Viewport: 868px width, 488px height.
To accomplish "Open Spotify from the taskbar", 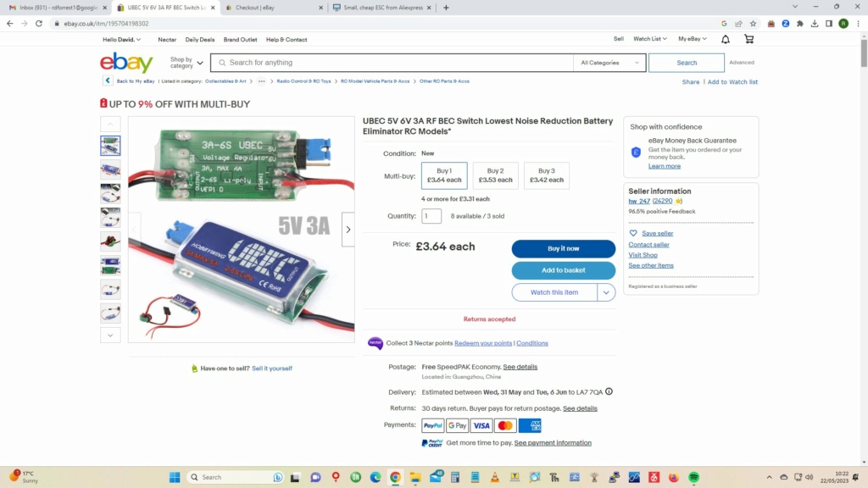I will pyautogui.click(x=693, y=477).
